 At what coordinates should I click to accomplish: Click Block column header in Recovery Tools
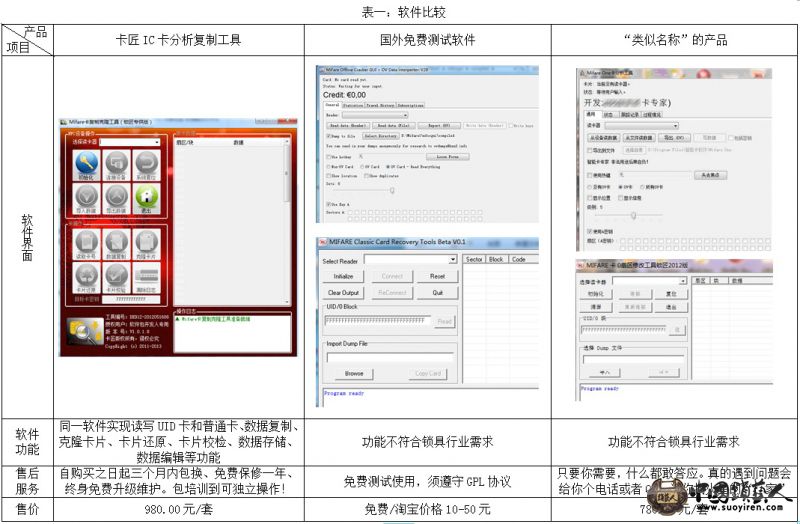496,259
